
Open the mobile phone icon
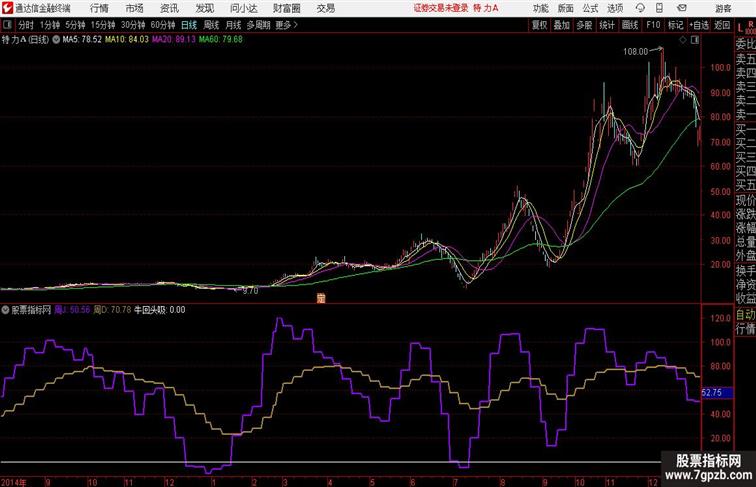(659, 8)
